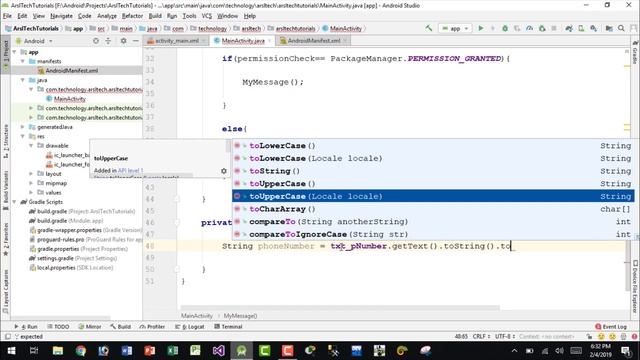Viewport: 640px width, 360px height.
Task: Choose compareToIgnoreCase(String str) suggestion
Action: (433, 234)
